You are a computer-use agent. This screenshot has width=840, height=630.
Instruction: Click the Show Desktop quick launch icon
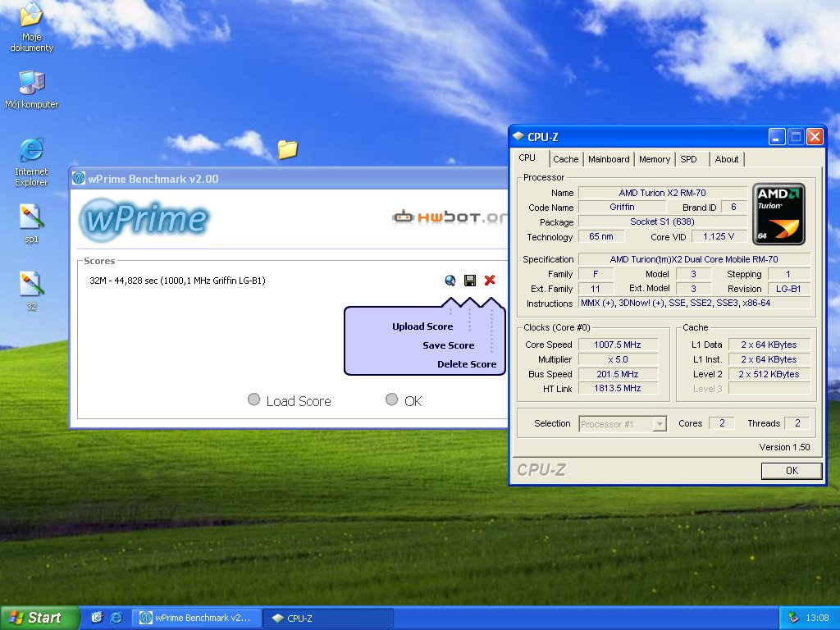pyautogui.click(x=97, y=618)
